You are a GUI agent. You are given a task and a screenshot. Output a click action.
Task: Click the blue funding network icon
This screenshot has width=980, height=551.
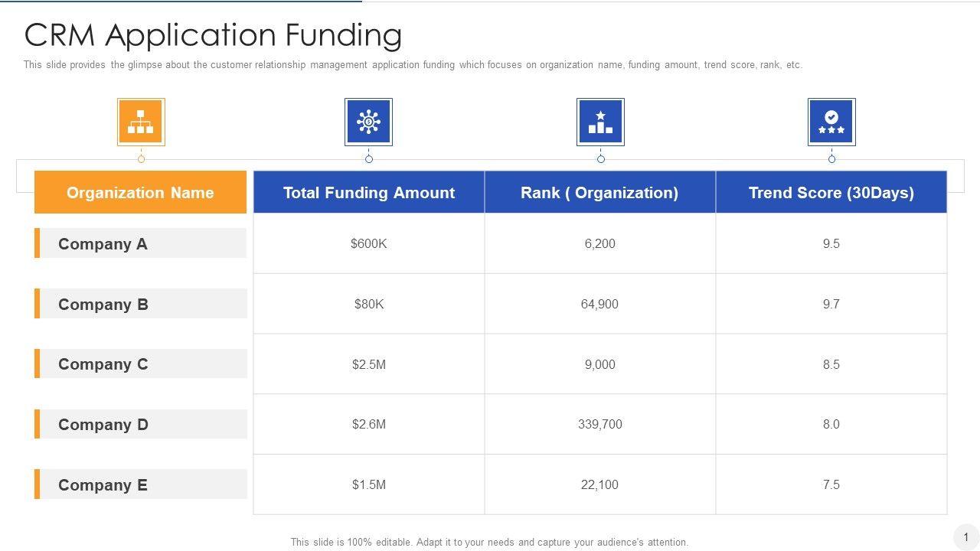click(368, 122)
